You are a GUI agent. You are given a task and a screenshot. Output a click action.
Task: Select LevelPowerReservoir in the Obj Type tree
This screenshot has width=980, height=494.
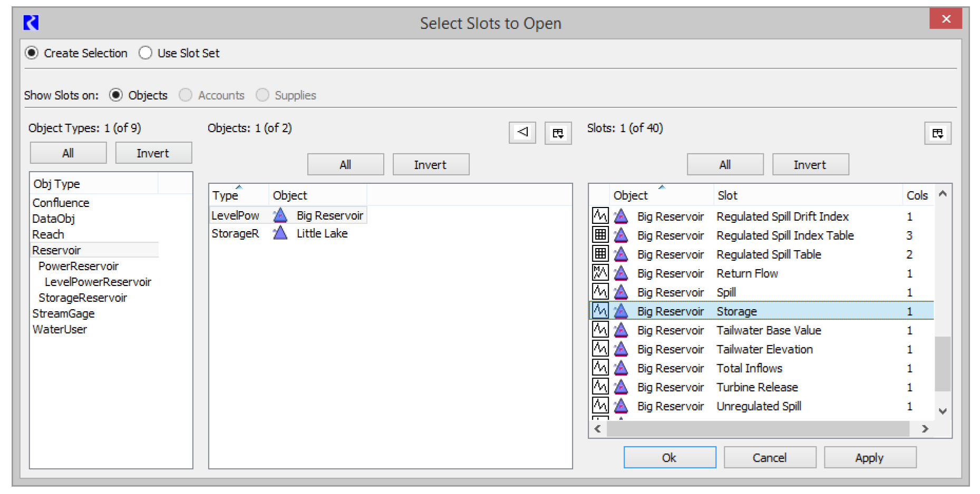(x=98, y=282)
